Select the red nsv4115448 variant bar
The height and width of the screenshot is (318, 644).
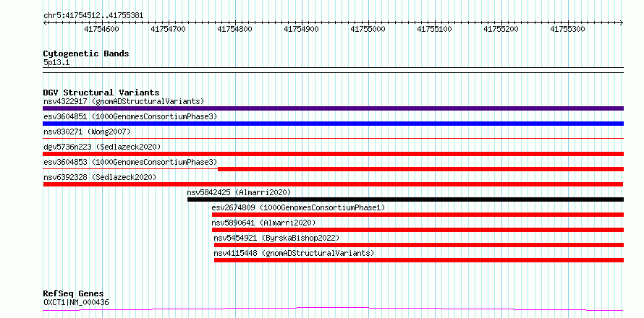click(419, 260)
